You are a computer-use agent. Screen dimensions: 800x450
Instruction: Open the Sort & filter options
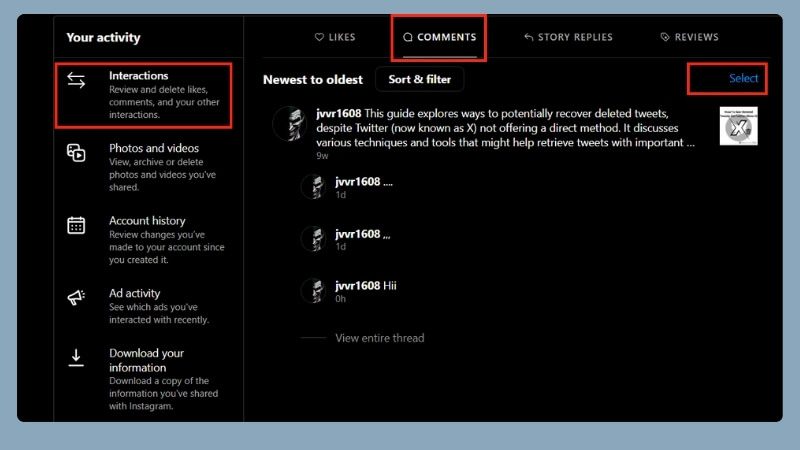(x=419, y=79)
